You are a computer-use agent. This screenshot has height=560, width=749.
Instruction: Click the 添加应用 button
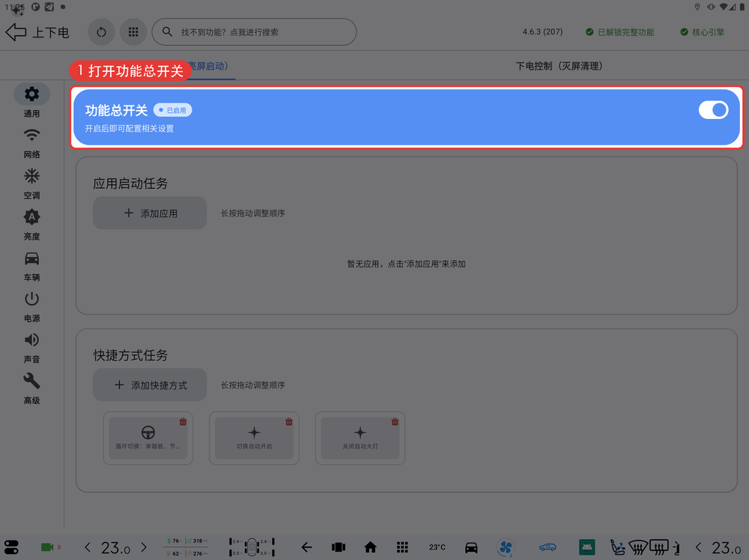[x=150, y=213]
